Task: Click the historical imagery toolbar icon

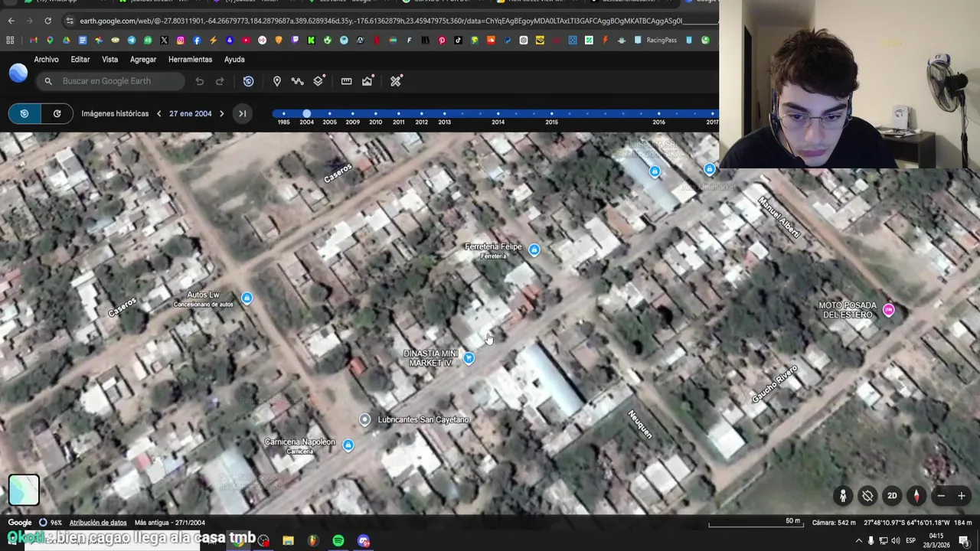Action: tap(248, 81)
